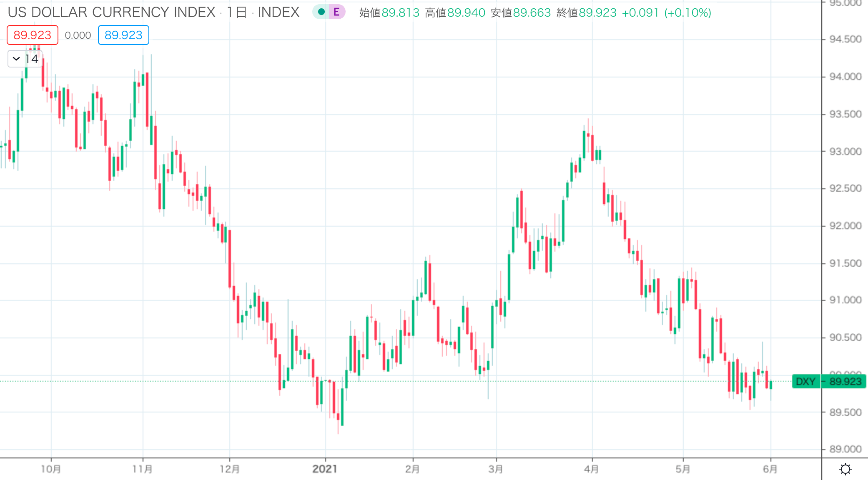Click the 12月 time axis label
Image resolution: width=868 pixels, height=480 pixels.
[230, 469]
